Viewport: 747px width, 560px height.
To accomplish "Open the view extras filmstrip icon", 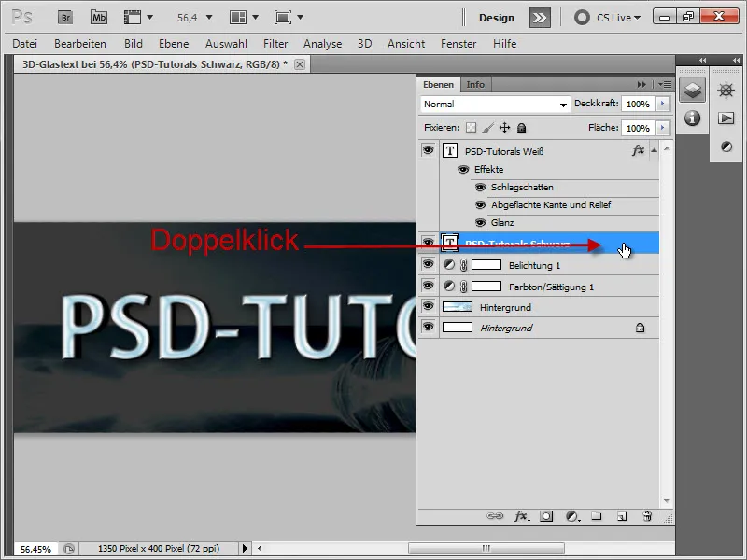I will (x=133, y=18).
